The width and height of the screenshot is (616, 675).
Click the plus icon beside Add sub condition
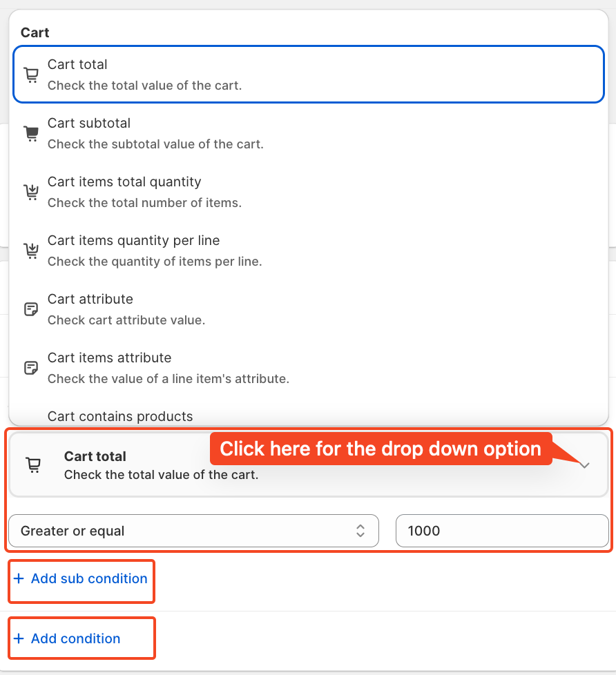pyautogui.click(x=19, y=578)
